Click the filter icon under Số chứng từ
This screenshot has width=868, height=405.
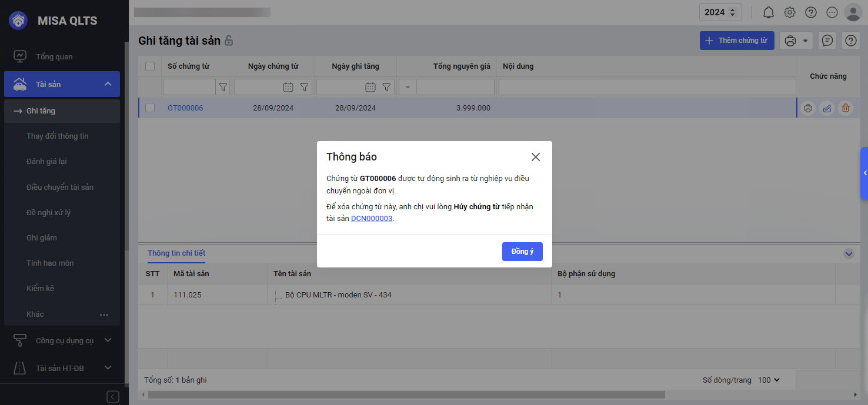(223, 87)
